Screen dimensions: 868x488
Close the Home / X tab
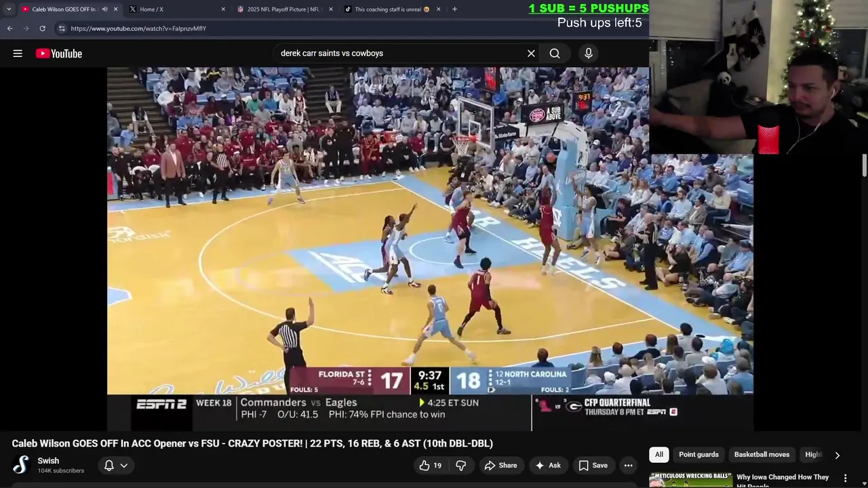pos(223,9)
